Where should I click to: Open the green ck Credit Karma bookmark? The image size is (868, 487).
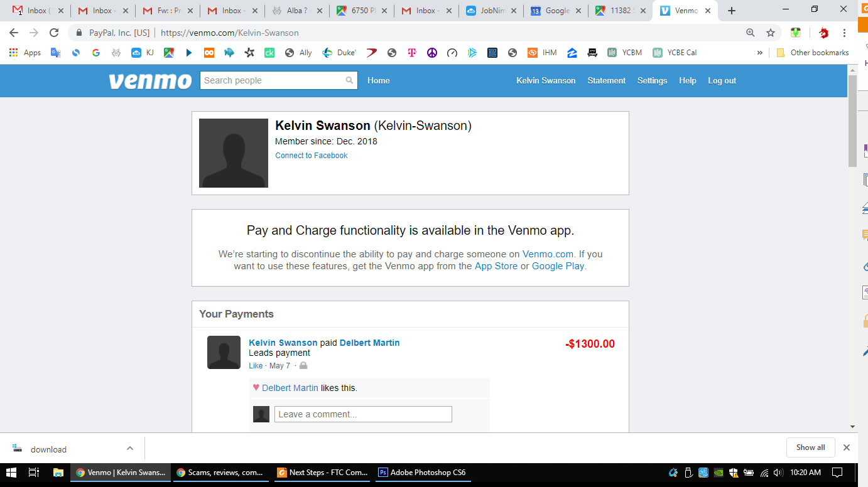click(x=269, y=53)
